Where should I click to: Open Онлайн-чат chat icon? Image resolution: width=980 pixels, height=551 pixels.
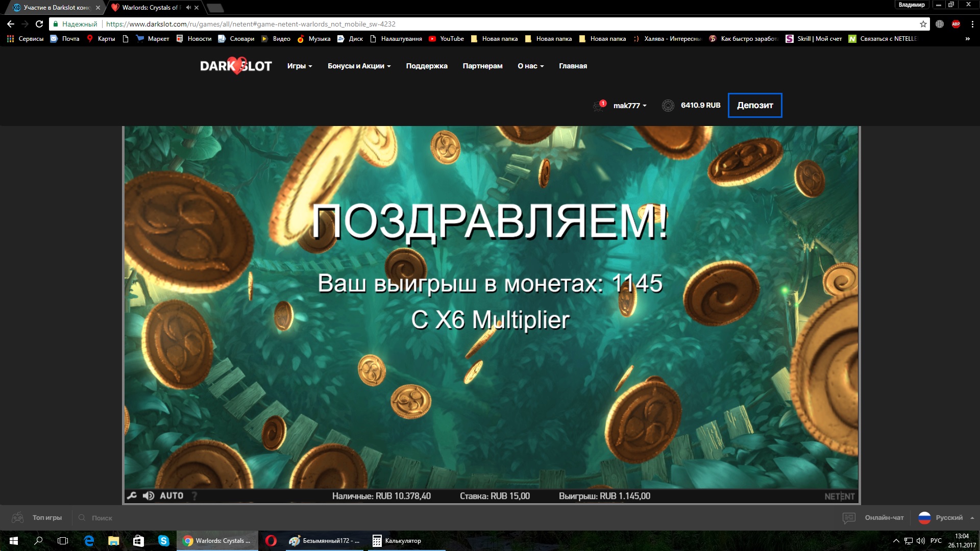849,518
